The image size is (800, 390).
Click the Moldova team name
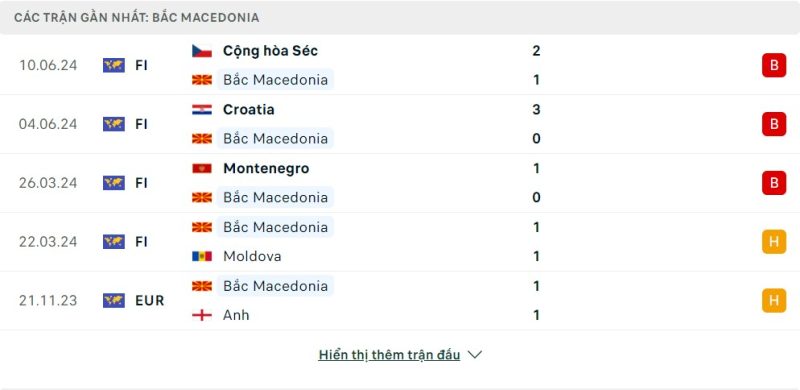(x=252, y=256)
